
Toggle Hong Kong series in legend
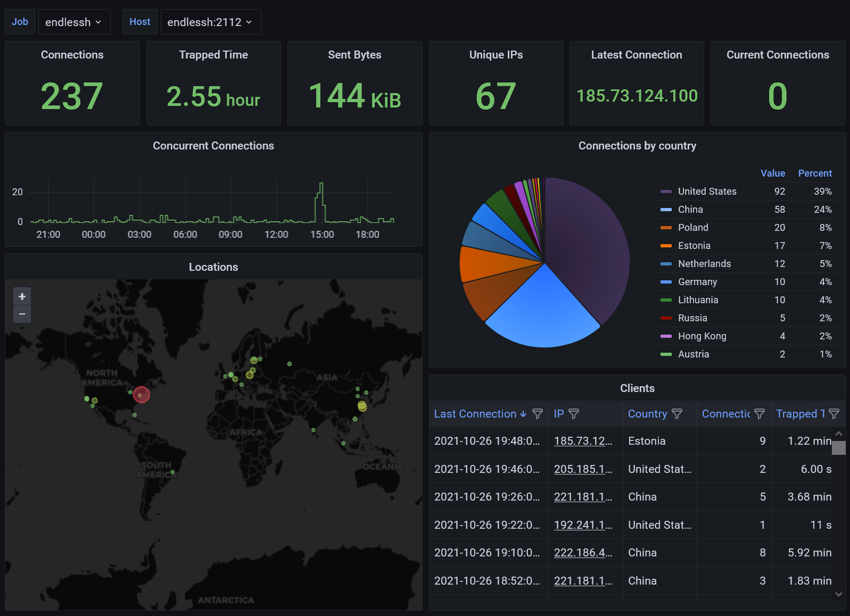[x=702, y=336]
